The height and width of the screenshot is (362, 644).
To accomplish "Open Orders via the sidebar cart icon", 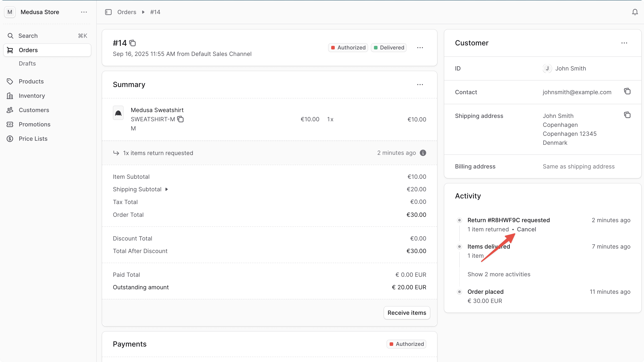I will (x=10, y=50).
